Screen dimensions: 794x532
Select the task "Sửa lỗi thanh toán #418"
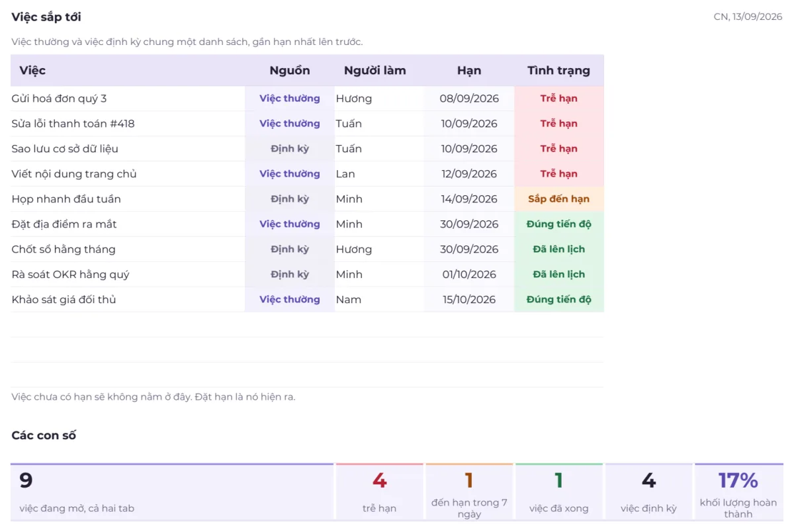73,124
